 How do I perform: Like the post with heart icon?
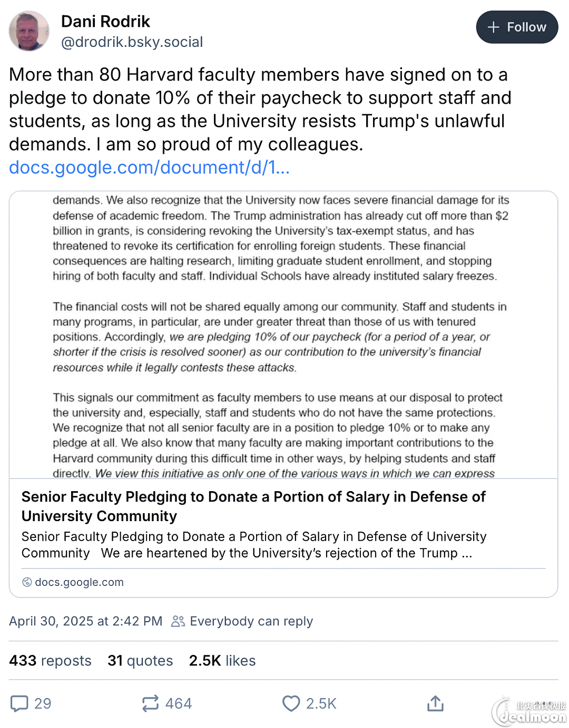click(291, 703)
